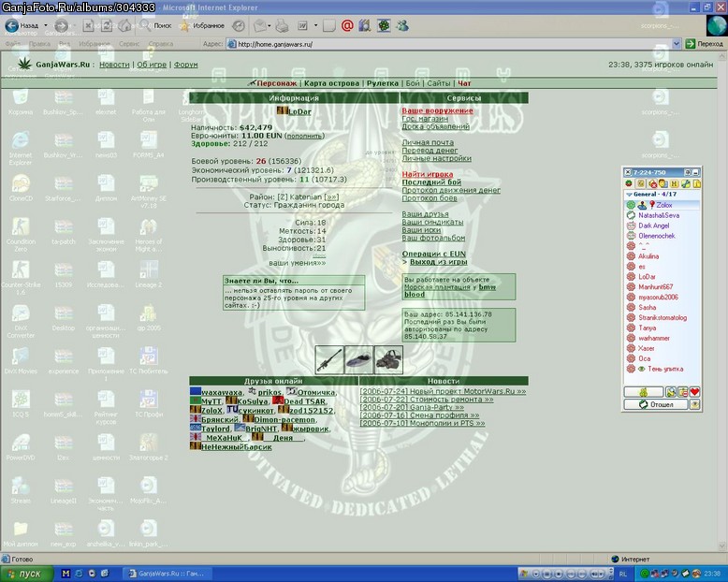
Task: Click the night vision goggles equipment thumbnail
Action: [x=388, y=359]
